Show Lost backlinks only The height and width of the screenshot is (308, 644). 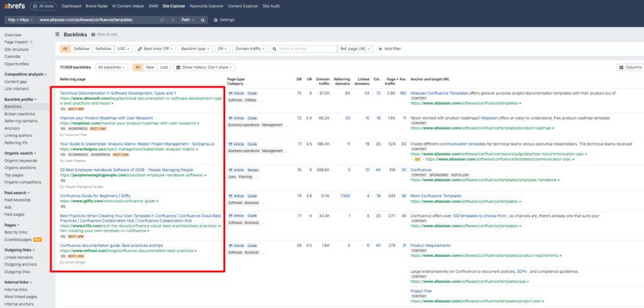click(x=164, y=67)
